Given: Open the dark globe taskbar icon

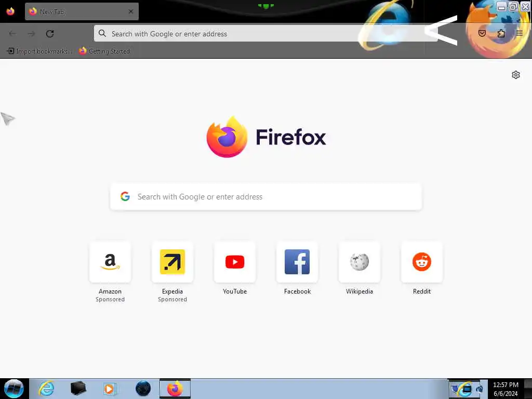Looking at the screenshot, I should (143, 389).
